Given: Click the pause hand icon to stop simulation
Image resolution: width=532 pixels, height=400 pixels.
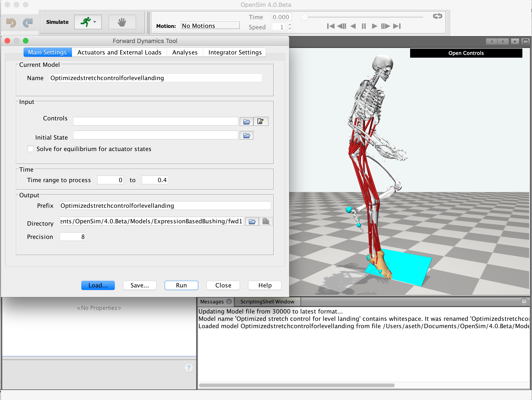Looking at the screenshot, I should pyautogui.click(x=122, y=22).
